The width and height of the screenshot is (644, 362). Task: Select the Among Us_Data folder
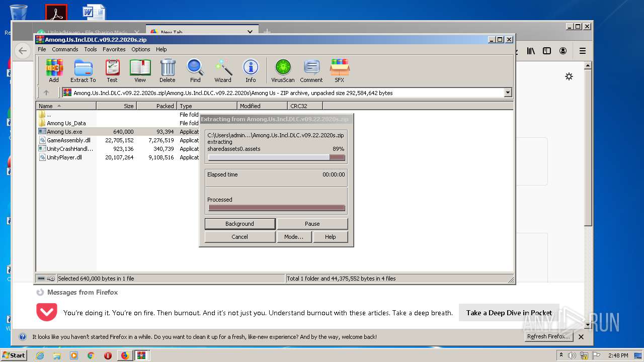point(66,123)
